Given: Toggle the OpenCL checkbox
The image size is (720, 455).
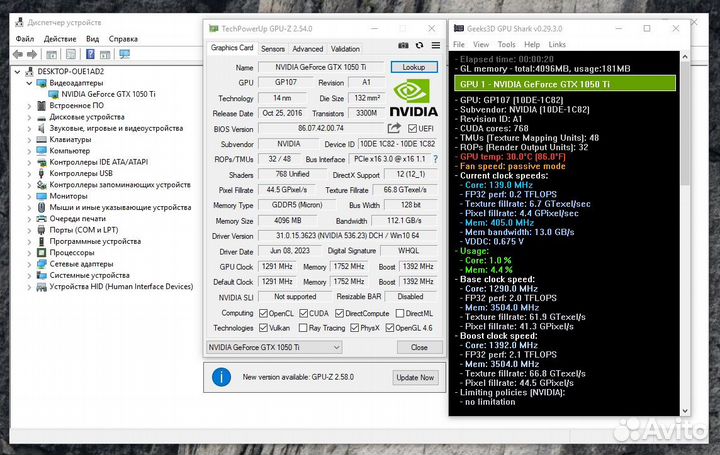Looking at the screenshot, I should (x=263, y=313).
